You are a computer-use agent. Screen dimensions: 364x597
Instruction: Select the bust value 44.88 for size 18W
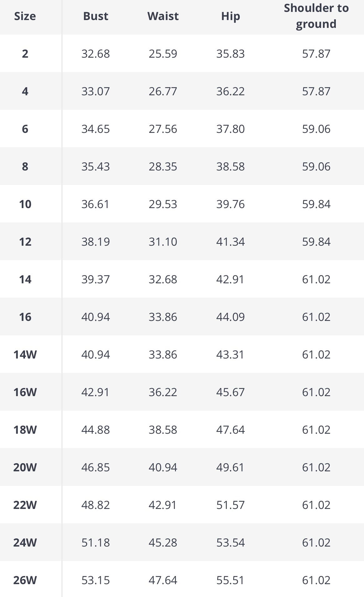95,430
